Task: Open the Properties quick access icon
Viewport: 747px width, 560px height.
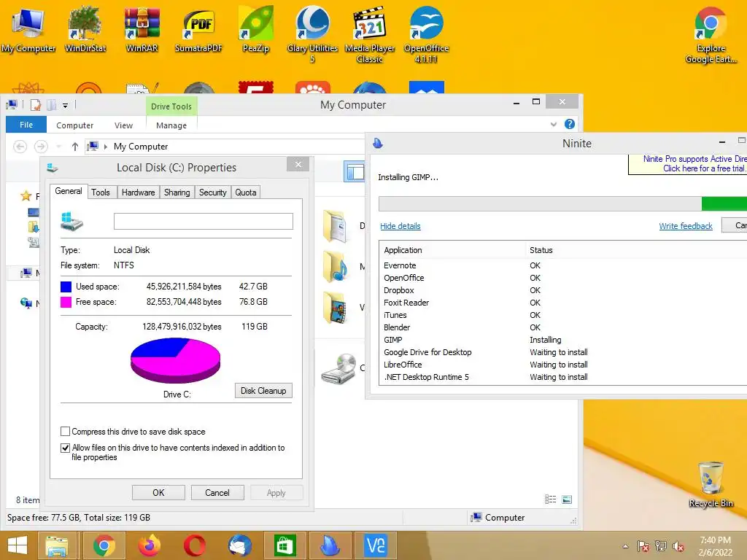Action: point(36,105)
